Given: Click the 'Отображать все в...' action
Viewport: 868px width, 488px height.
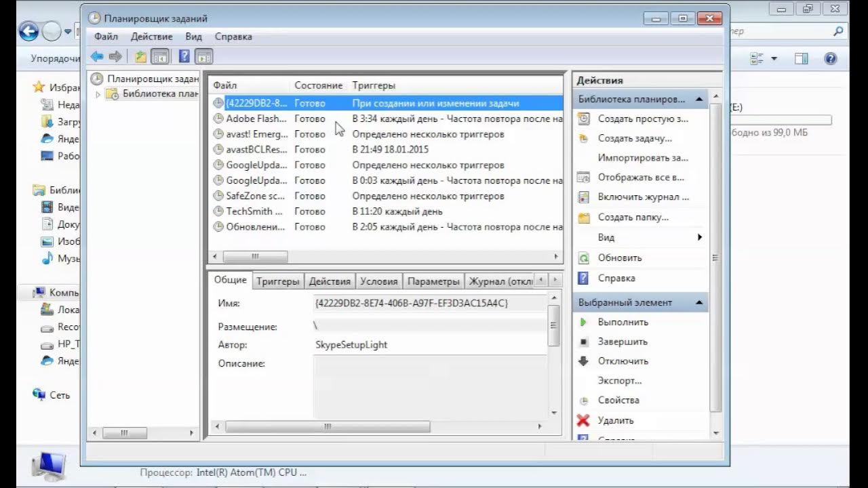Looking at the screenshot, I should tap(641, 178).
